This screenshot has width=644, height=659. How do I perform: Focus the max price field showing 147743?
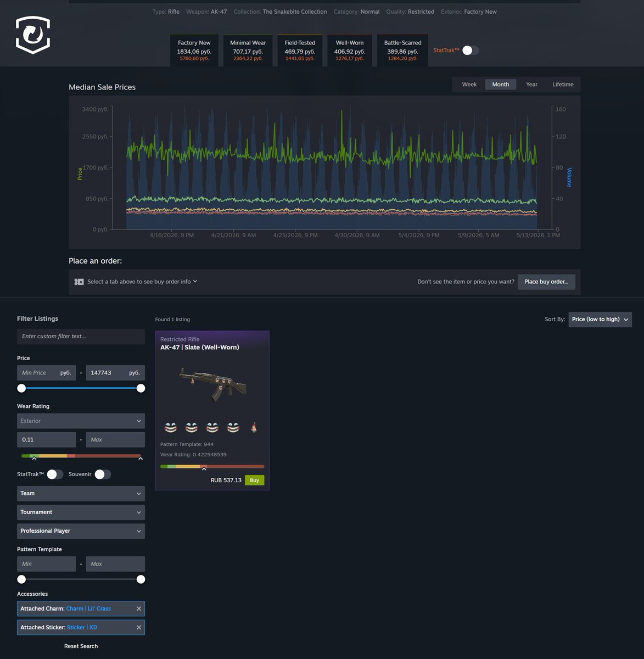[115, 372]
